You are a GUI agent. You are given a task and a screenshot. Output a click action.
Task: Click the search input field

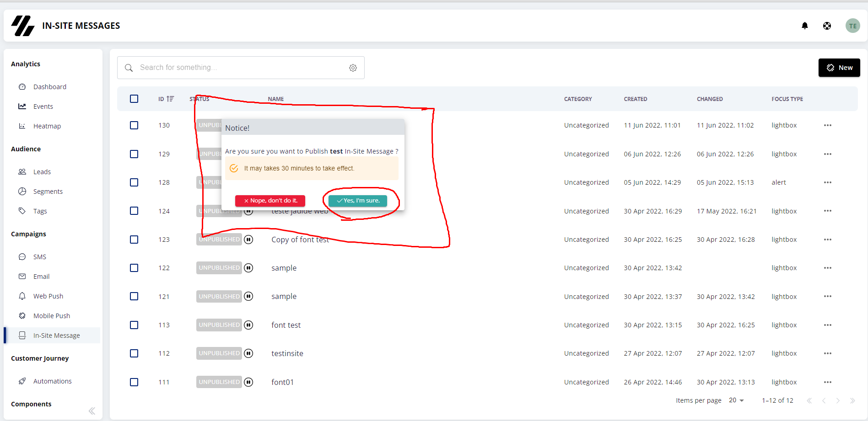tap(241, 68)
